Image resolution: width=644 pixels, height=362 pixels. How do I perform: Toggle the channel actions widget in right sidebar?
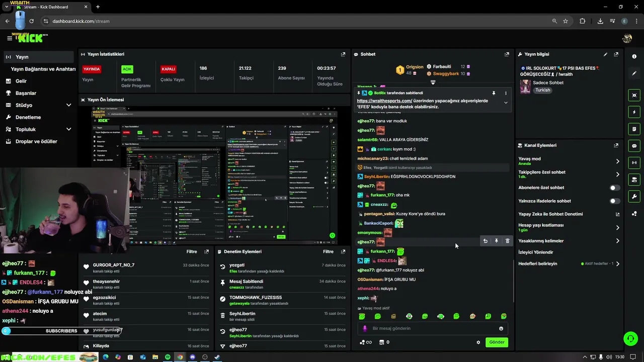click(x=634, y=179)
